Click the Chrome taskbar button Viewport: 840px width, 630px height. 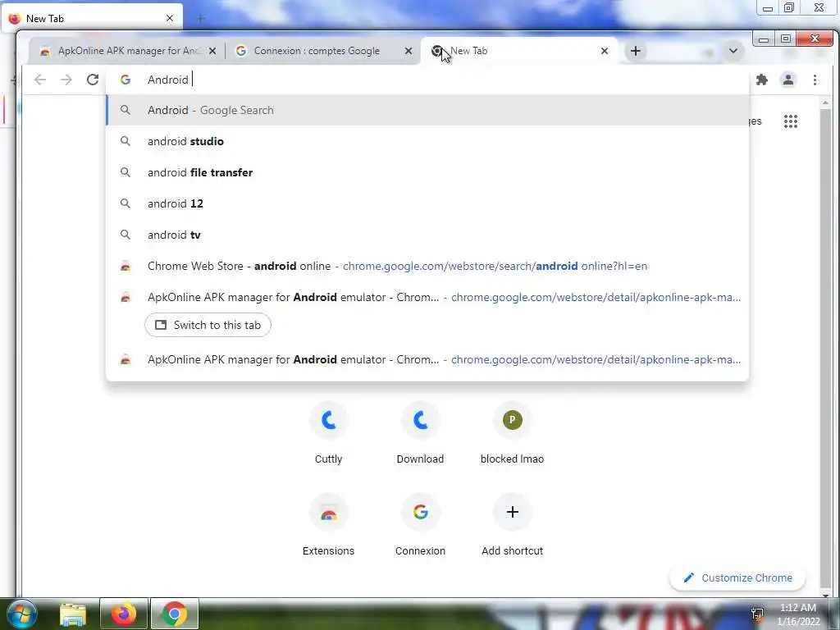tap(174, 614)
